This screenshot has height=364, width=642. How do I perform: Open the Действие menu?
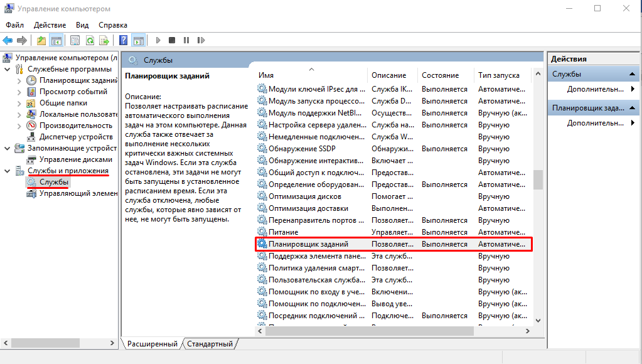50,25
